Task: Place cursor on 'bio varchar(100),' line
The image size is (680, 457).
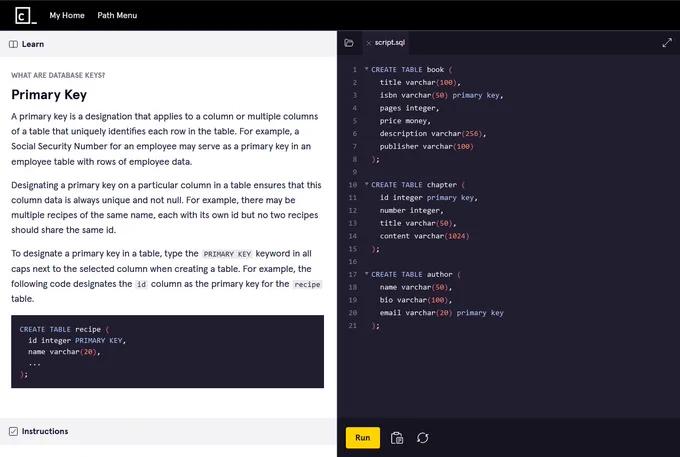Action: click(x=415, y=300)
